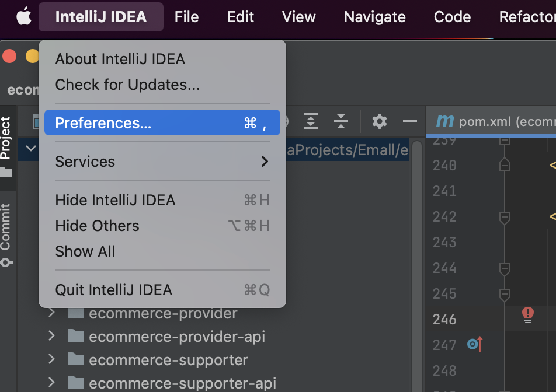Click the gutter marker on line 247
The width and height of the screenshot is (556, 392).
click(x=475, y=344)
